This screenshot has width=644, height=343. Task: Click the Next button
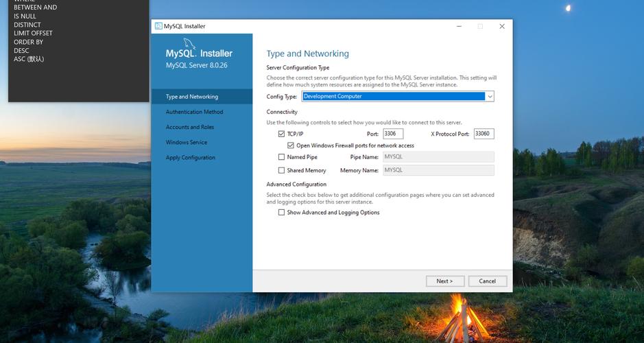445,281
